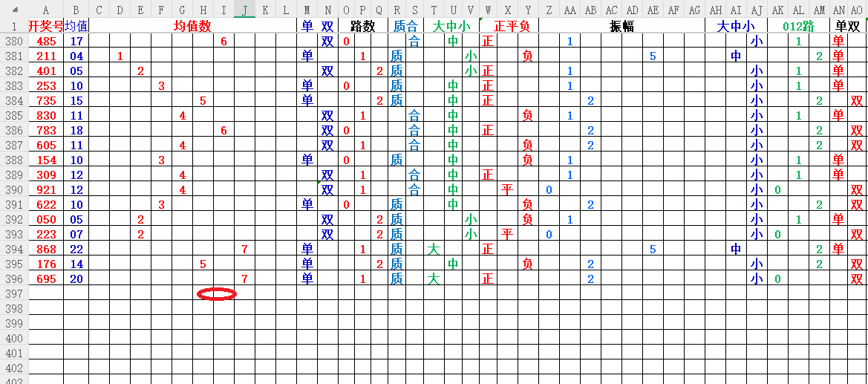
Task: Click the 均值数 merged header cell
Action: tap(192, 25)
